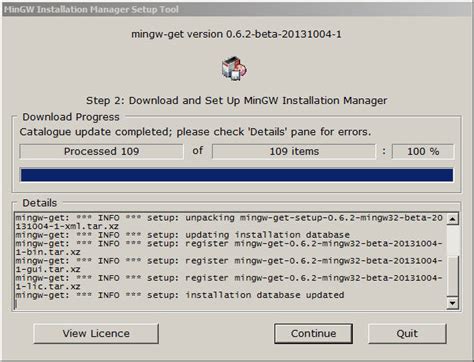Image resolution: width=474 pixels, height=362 pixels.
Task: Click the '109 items' field
Action: tap(294, 151)
